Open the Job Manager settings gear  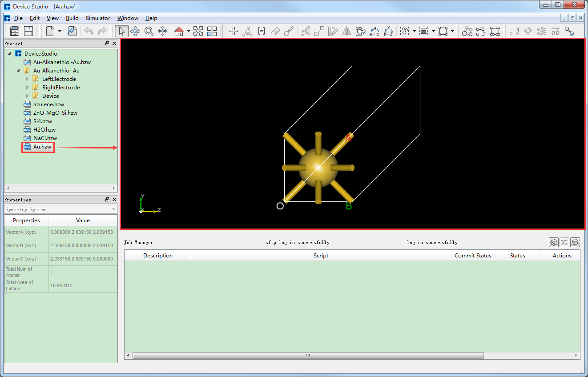[x=553, y=242]
